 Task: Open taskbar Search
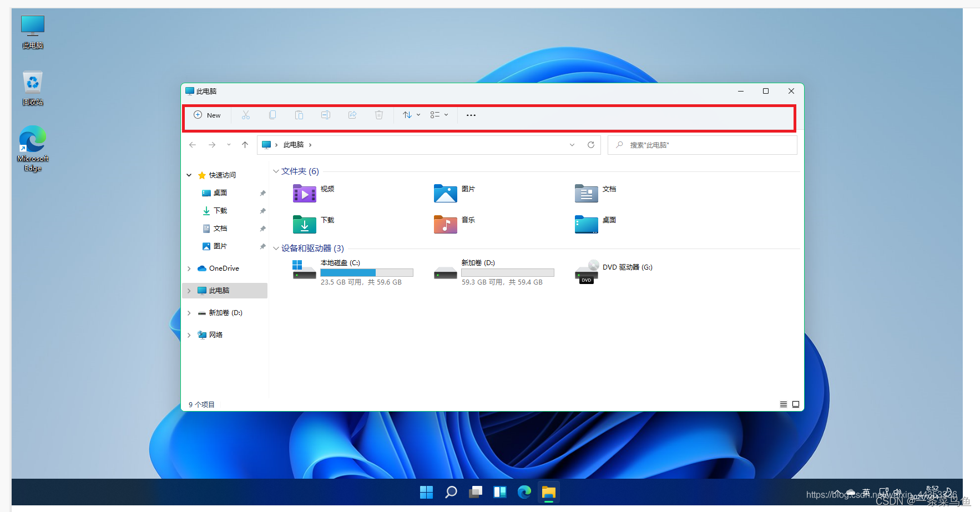(x=451, y=492)
